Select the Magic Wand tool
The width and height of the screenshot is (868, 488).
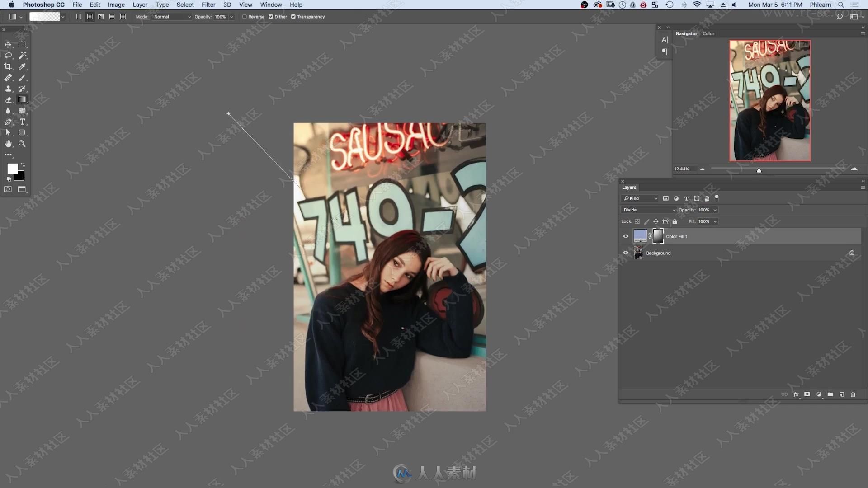(x=22, y=55)
